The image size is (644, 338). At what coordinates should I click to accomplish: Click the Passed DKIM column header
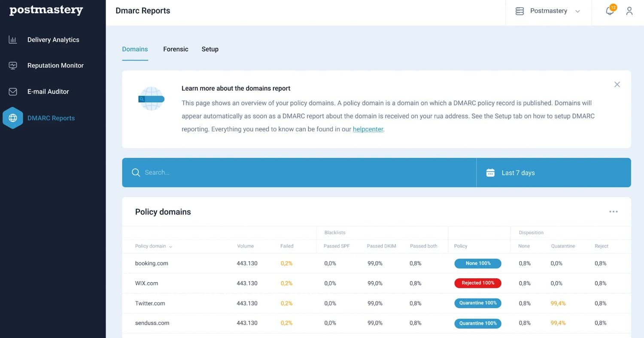[382, 246]
